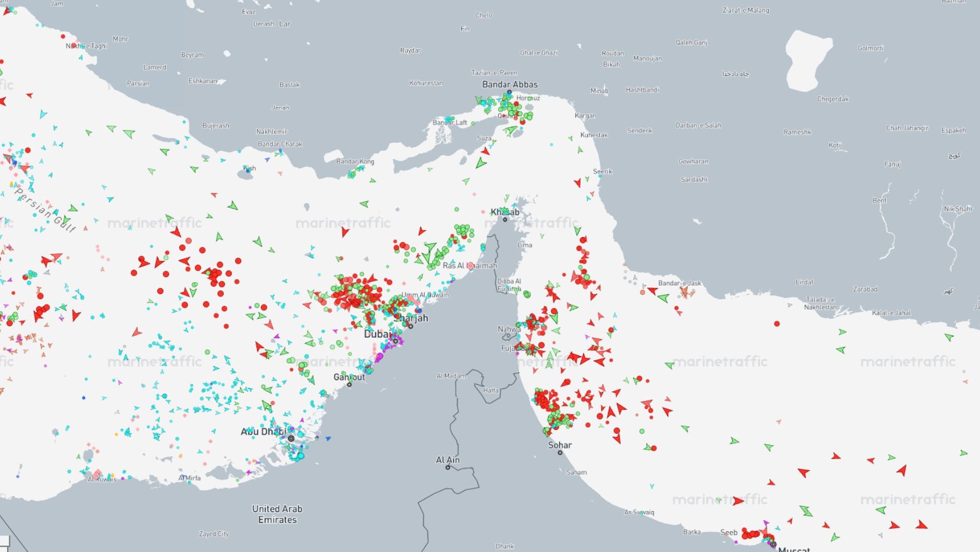Click the green vessel arrow beside Bandar-e Jask label

pos(663,298)
